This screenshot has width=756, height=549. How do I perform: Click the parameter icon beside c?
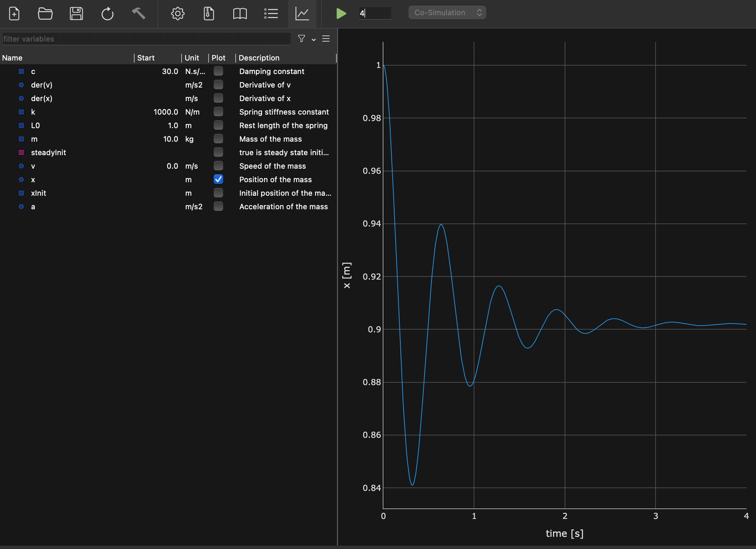[x=21, y=71]
